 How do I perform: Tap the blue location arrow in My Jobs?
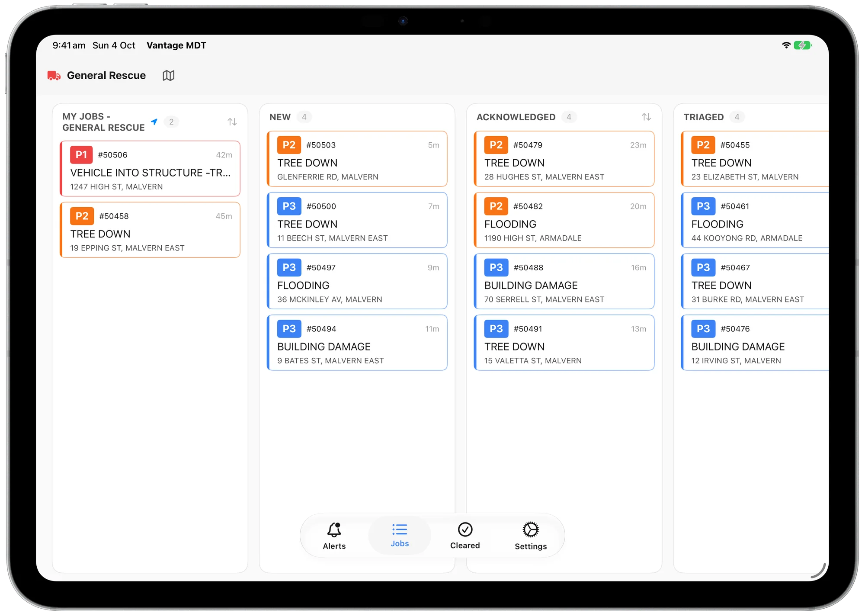coord(154,122)
